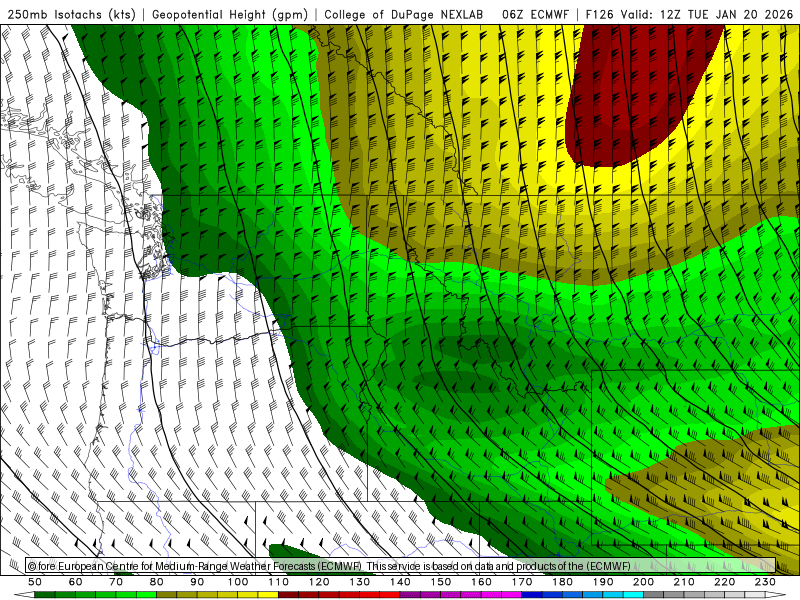This screenshot has height=600, width=800.
Task: Click the '80' label on the color scale
Action: click(157, 582)
